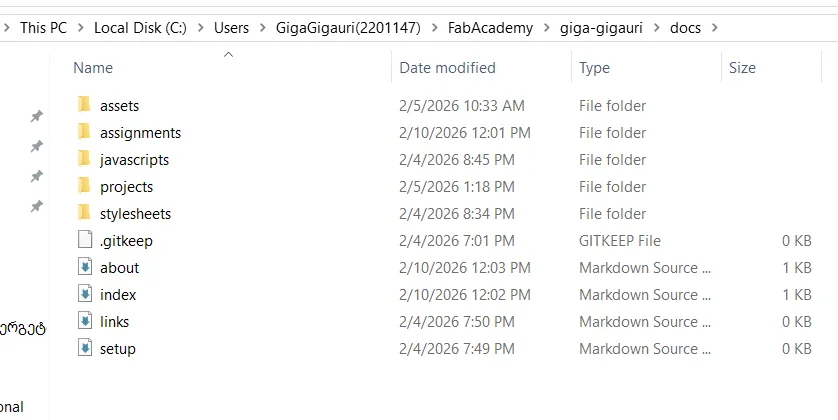Sort by the Date modified column
Viewport: 838px width, 420px height.
[x=447, y=68]
